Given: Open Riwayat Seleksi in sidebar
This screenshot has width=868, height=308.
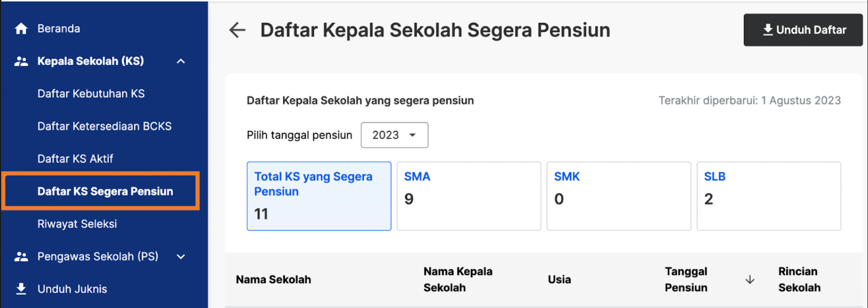Looking at the screenshot, I should pyautogui.click(x=77, y=224).
